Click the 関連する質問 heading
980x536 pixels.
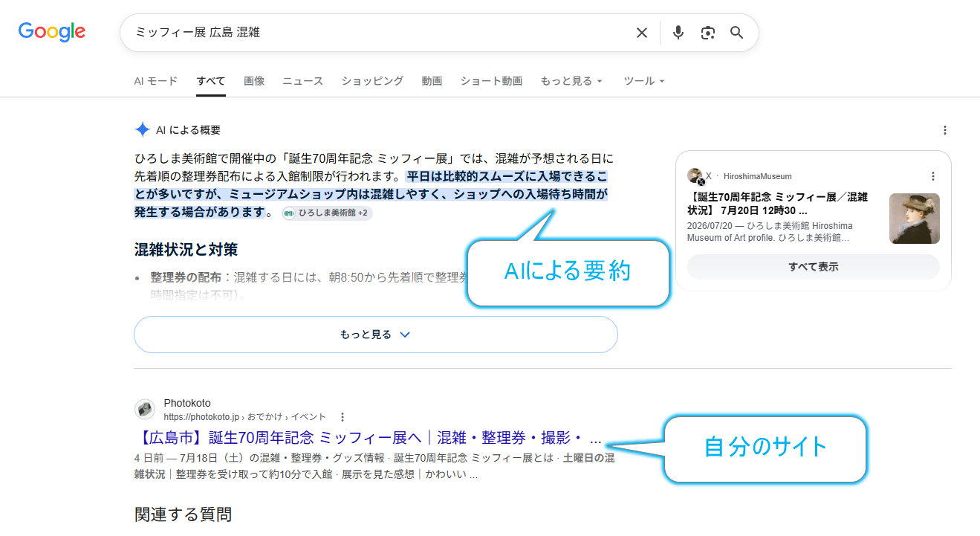[183, 514]
